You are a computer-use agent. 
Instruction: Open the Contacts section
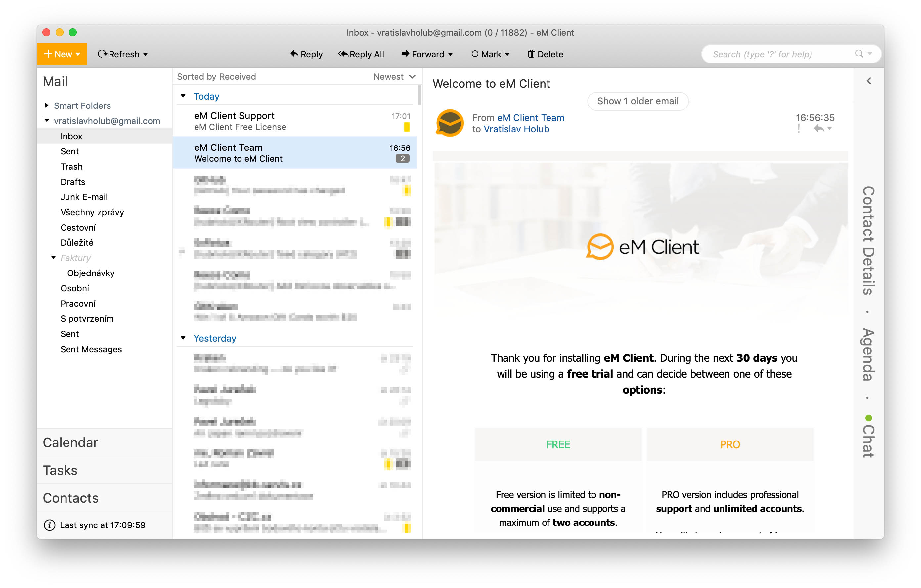coord(70,498)
